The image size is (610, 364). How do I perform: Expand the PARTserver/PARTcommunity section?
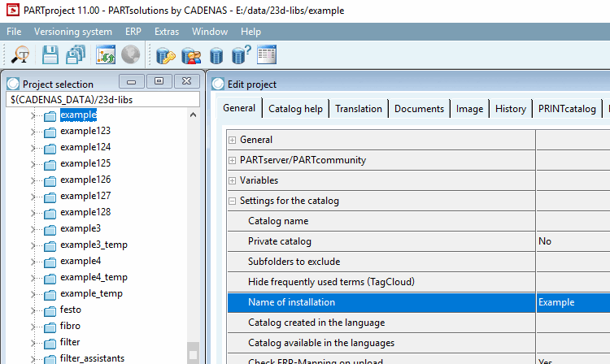[x=233, y=160]
